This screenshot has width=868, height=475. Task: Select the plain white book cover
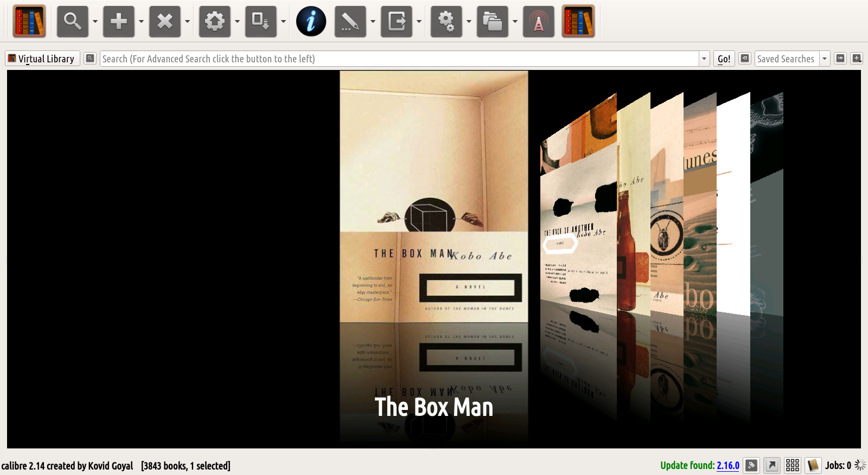733,204
